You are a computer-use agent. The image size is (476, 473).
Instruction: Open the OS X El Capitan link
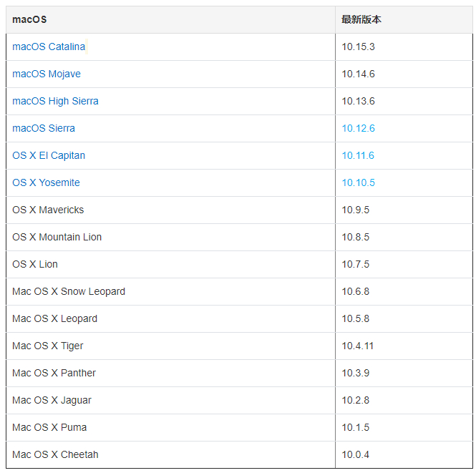[49, 155]
